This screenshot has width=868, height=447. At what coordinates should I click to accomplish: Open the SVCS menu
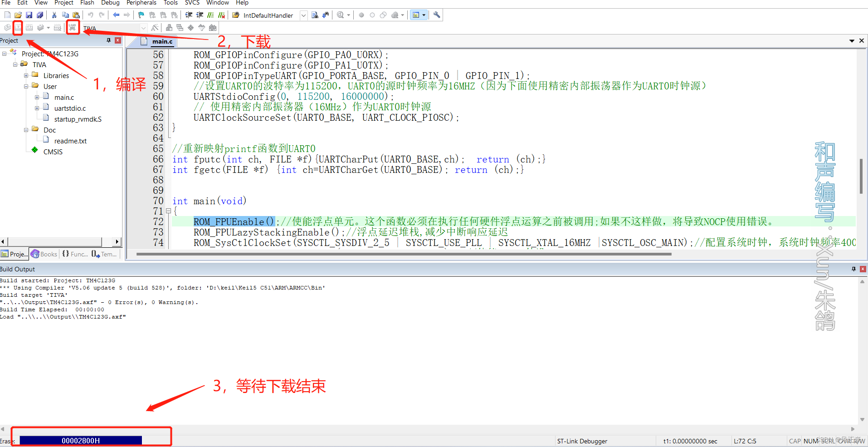[192, 3]
